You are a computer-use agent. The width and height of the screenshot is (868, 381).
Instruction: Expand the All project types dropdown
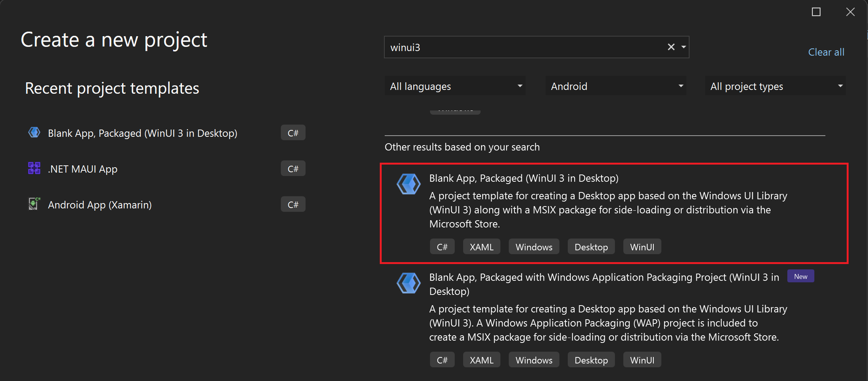click(776, 86)
